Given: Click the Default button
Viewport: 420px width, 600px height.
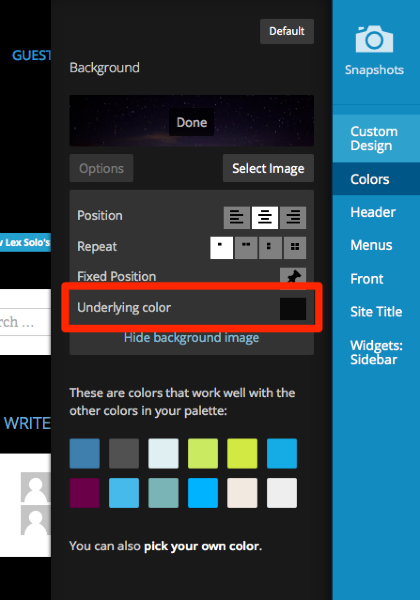Looking at the screenshot, I should point(287,31).
